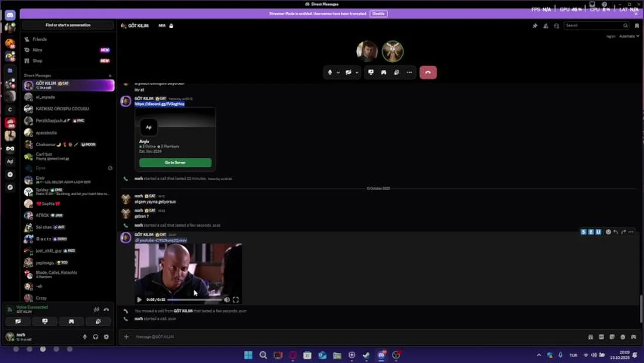This screenshot has height=363, width=644.
Task: Open pinned messages
Action: [x=535, y=26]
